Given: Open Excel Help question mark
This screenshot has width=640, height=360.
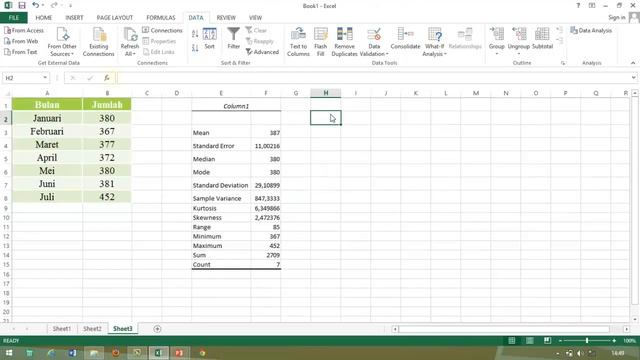Looking at the screenshot, I should tap(578, 6).
